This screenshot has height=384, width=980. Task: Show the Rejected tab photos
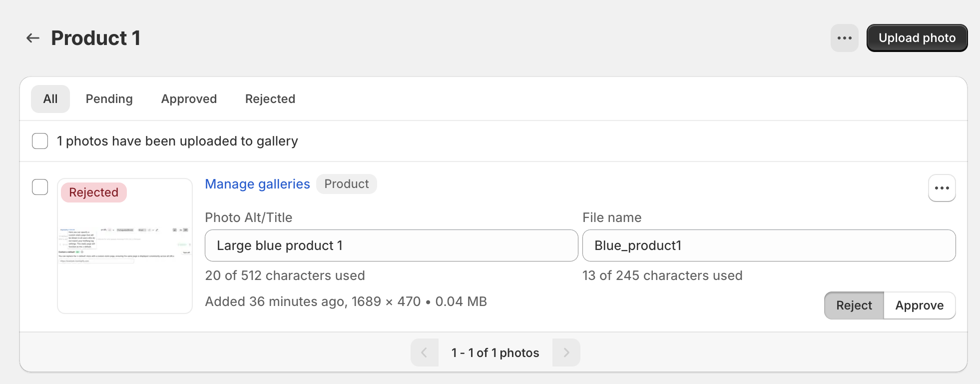[270, 99]
